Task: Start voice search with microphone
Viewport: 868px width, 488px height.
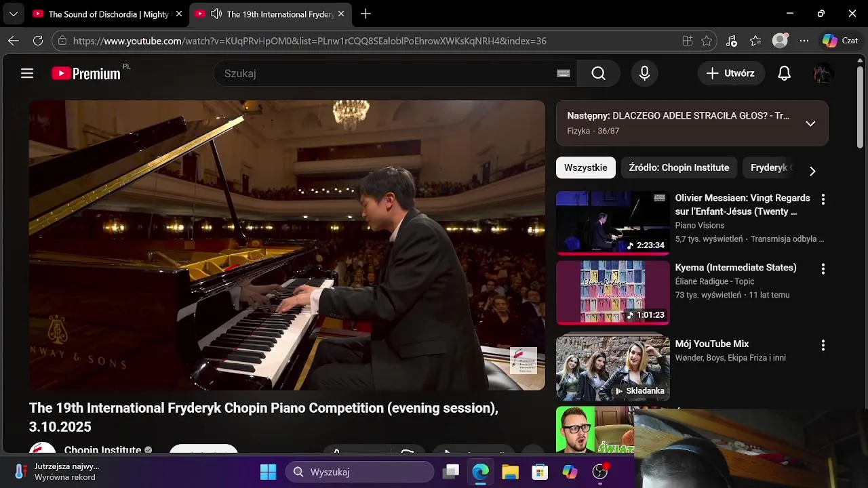Action: click(645, 73)
